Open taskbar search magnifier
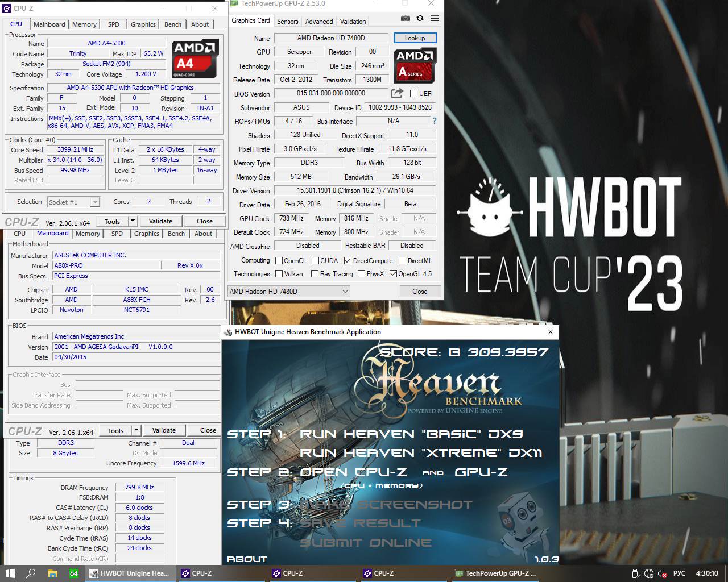Image resolution: width=728 pixels, height=582 pixels. 31,573
